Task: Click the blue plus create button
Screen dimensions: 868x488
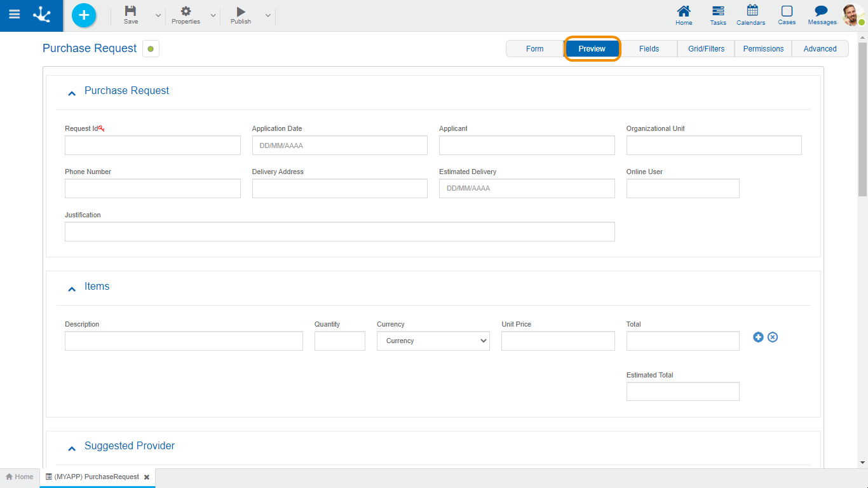Action: (x=84, y=15)
